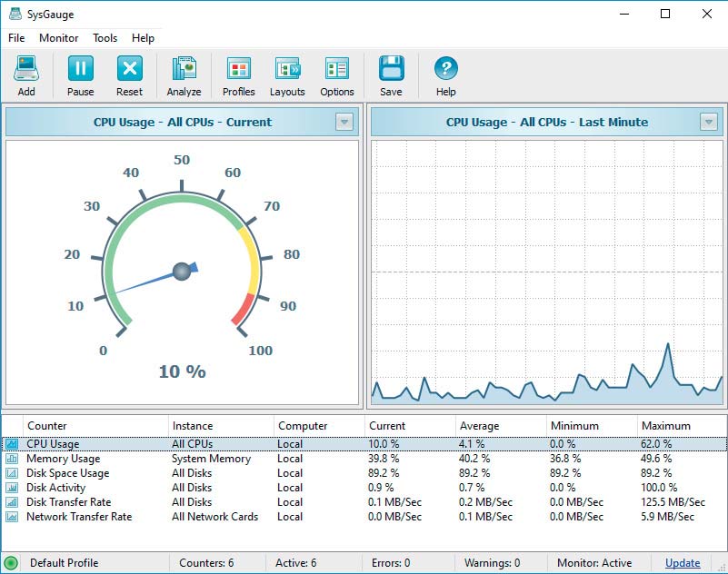The image size is (728, 574).
Task: Open the Tools menu
Action: [105, 38]
